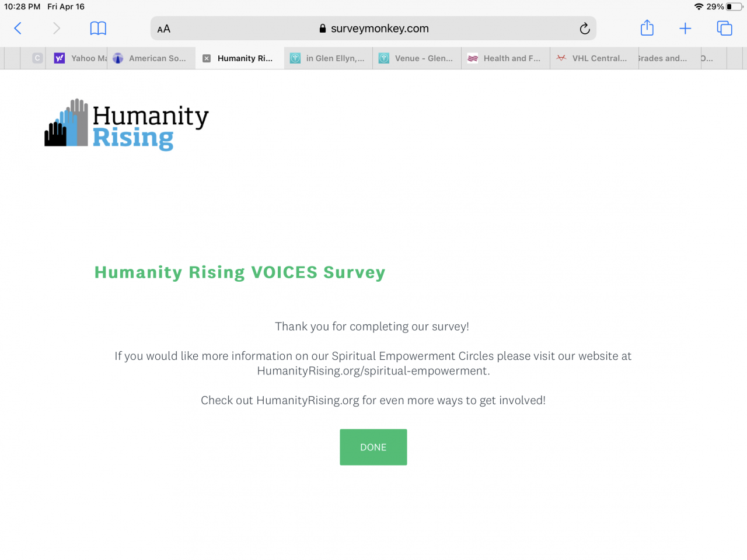Switch to the Yahoo Mail tab
The image size is (747, 560).
pos(81,58)
